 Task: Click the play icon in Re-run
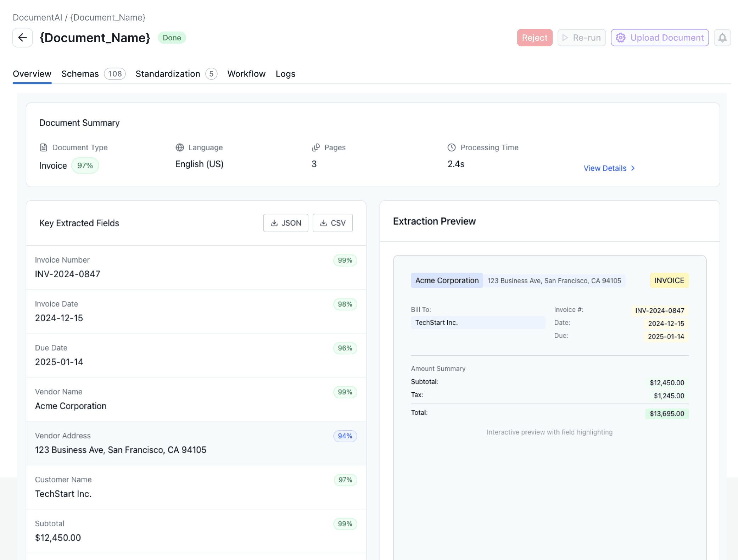pos(565,38)
